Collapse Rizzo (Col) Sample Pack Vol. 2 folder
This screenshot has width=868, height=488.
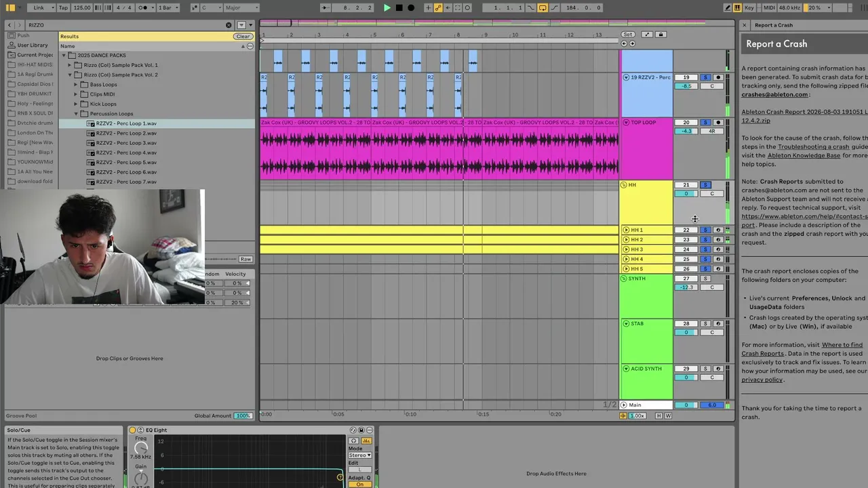pyautogui.click(x=69, y=75)
